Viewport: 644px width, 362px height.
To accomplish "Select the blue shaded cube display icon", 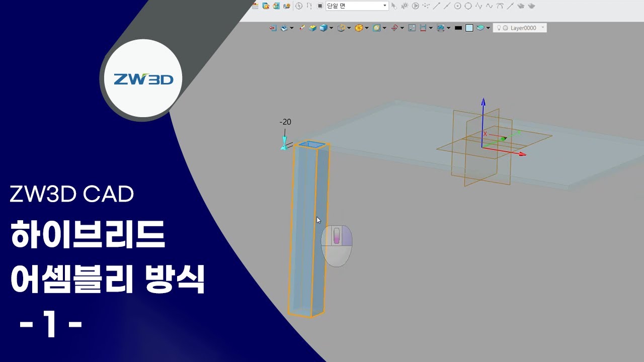I will [323, 28].
